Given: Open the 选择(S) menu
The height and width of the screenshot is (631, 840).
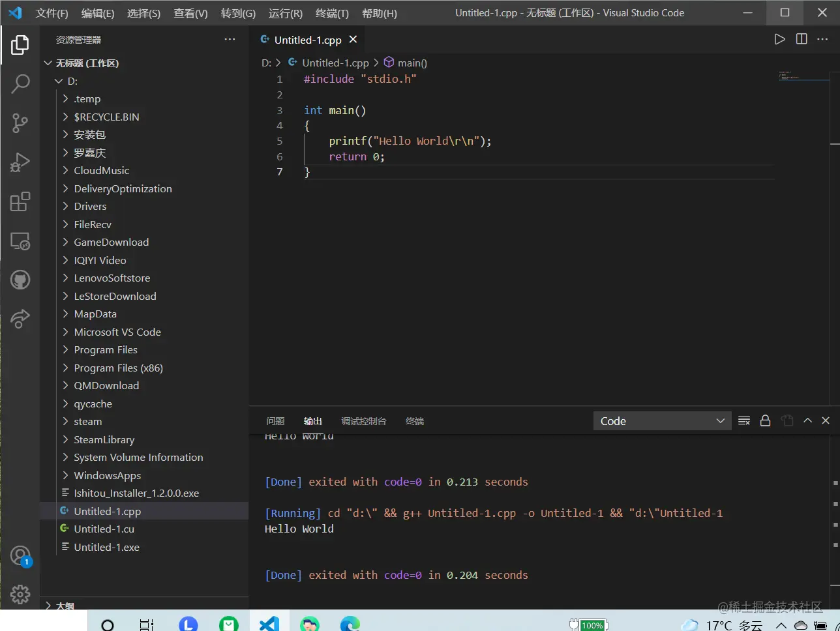Looking at the screenshot, I should [143, 13].
